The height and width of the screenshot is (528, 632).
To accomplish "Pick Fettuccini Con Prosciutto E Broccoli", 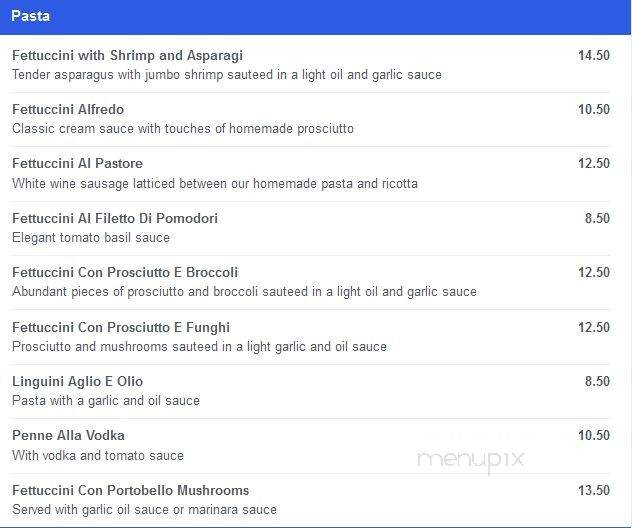I will click(125, 272).
